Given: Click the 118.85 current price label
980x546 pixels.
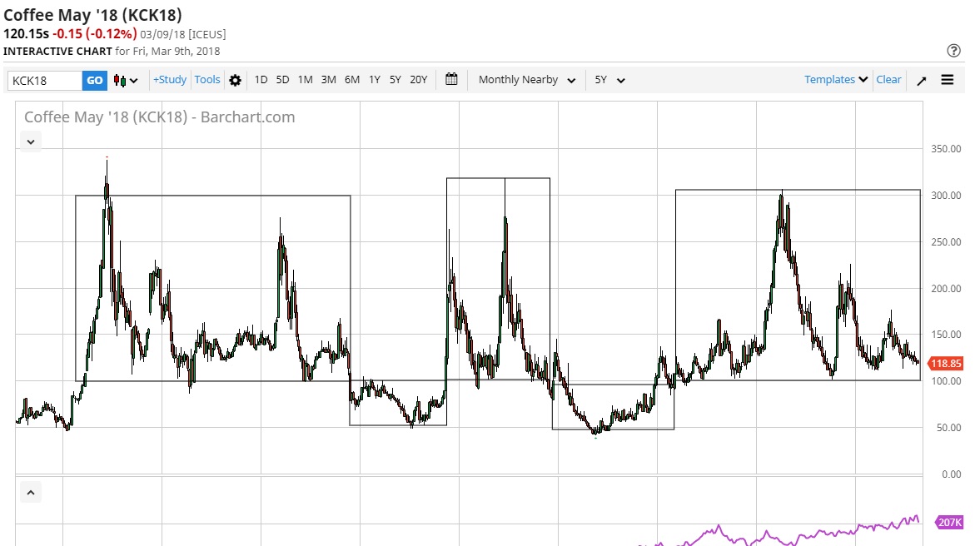Looking at the screenshot, I should tap(946, 364).
